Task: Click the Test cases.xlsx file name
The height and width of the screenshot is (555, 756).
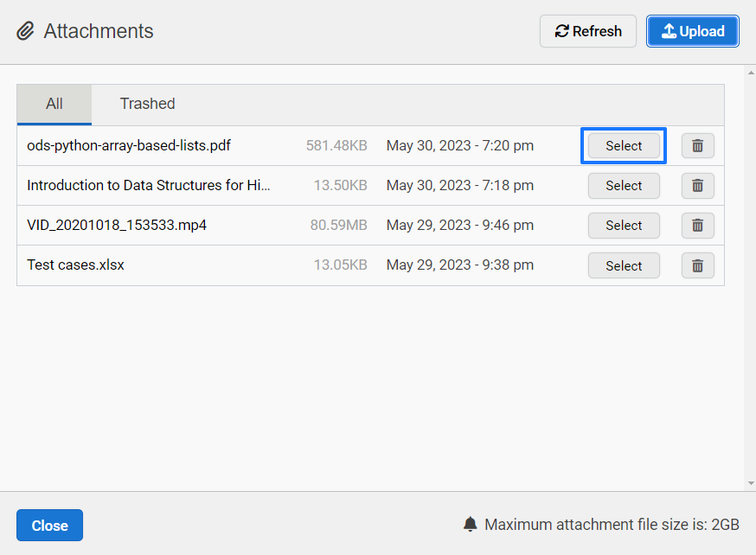Action: point(76,265)
